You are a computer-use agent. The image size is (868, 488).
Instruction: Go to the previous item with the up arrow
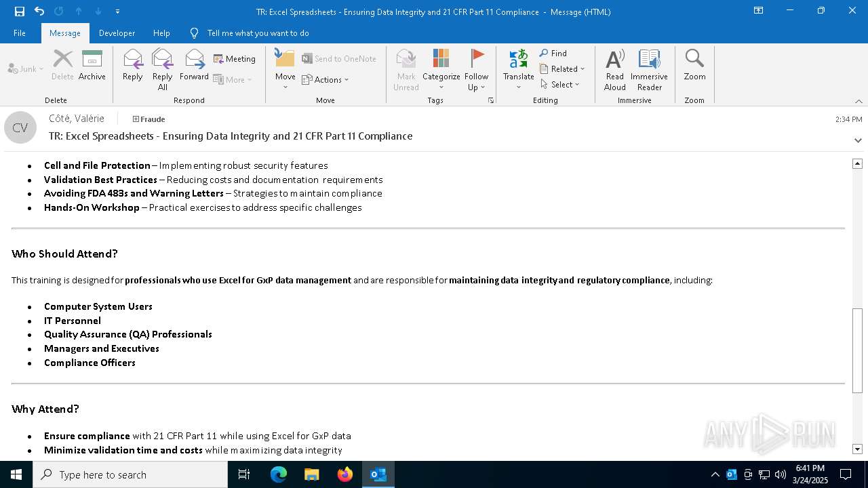pos(79,12)
